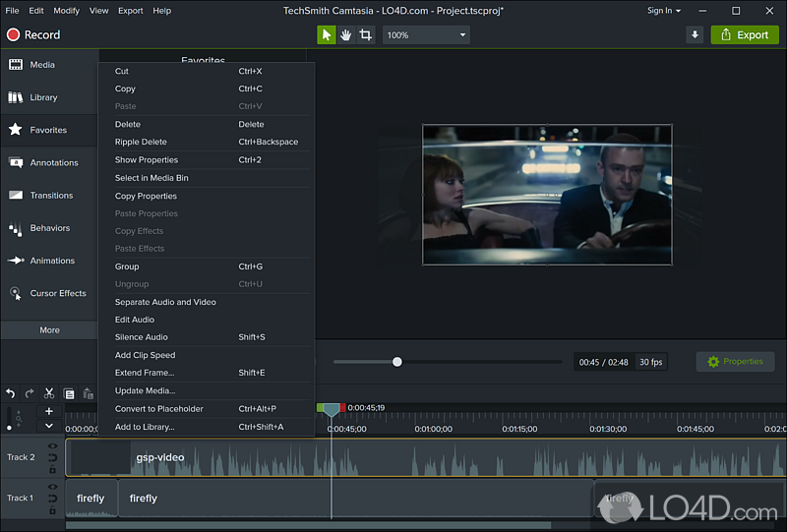This screenshot has height=532, width=787.
Task: Select the Pan hand tool
Action: pyautogui.click(x=345, y=34)
